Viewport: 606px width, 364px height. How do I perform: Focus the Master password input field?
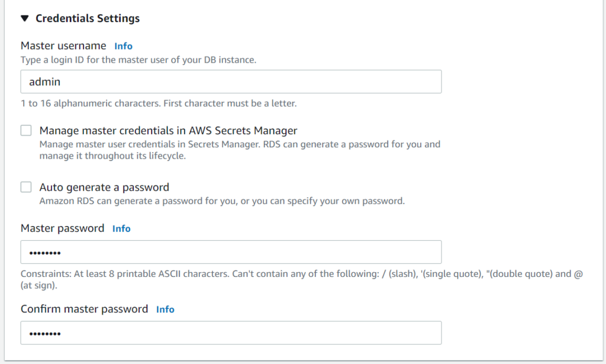(x=231, y=252)
